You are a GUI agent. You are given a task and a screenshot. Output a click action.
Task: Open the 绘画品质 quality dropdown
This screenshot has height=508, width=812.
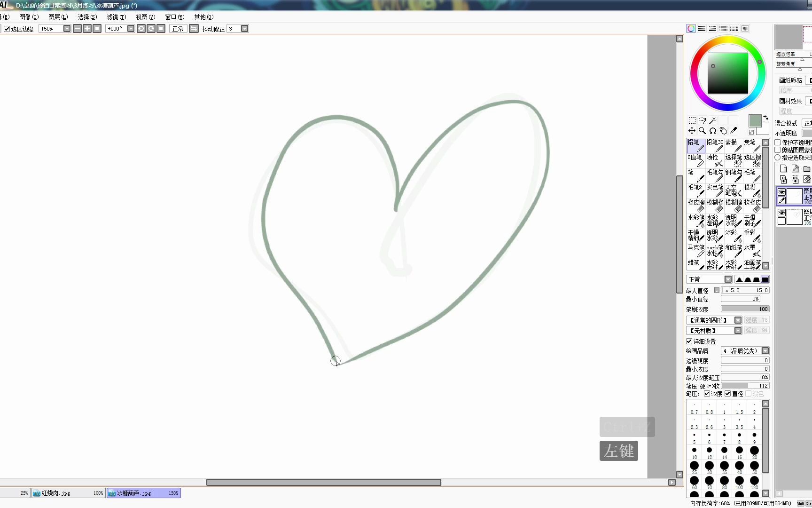pos(765,351)
